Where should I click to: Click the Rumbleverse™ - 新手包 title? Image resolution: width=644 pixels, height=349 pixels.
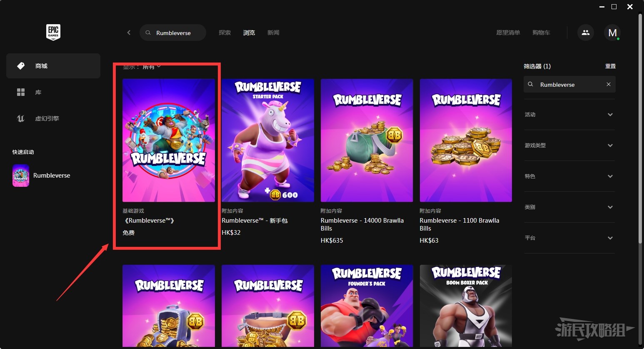pos(255,221)
